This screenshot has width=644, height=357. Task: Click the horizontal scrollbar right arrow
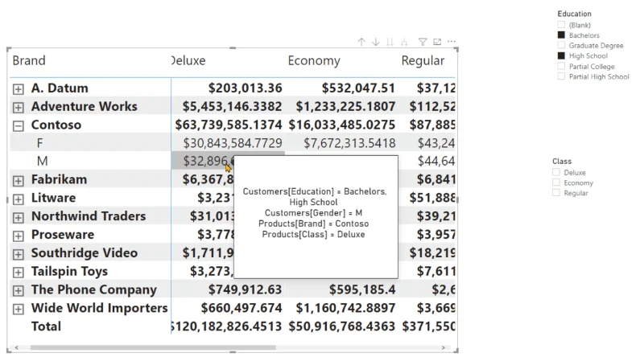pyautogui.click(x=444, y=347)
